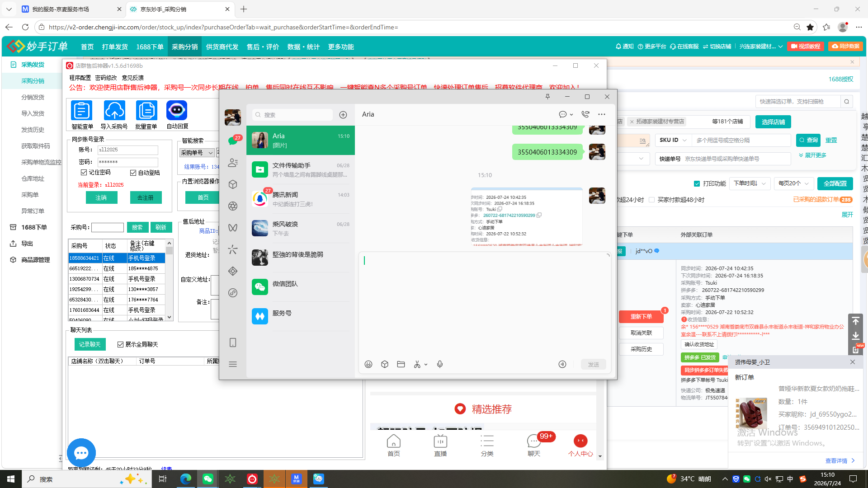
Task: Open the three-dots chat info menu
Action: coord(602,114)
